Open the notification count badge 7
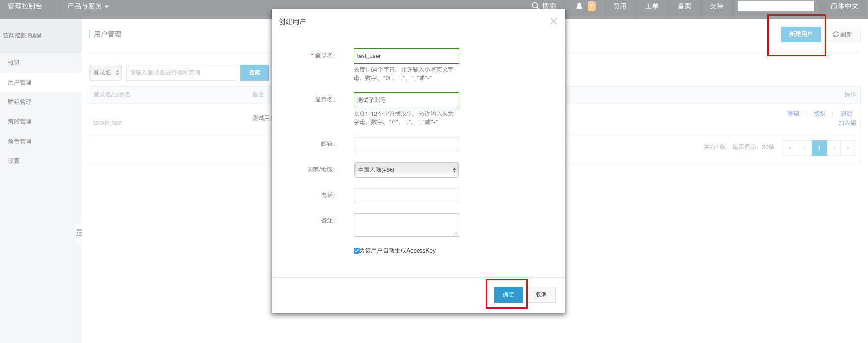Viewport: 868px width, 343px height. pyautogui.click(x=591, y=6)
